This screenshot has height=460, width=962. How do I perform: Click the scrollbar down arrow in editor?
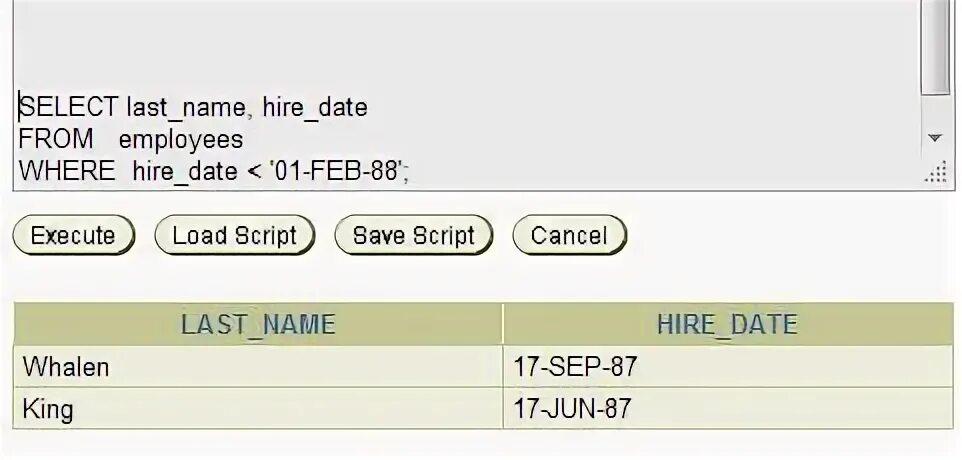pyautogui.click(x=934, y=138)
